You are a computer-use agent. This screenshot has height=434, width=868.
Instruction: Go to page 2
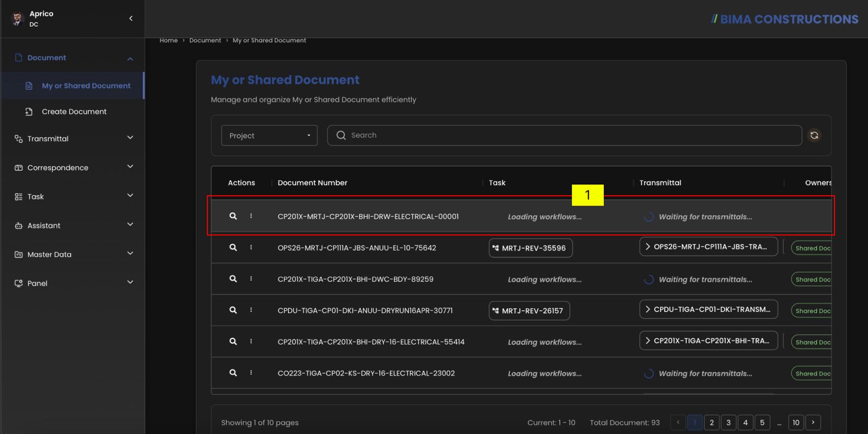(712, 422)
